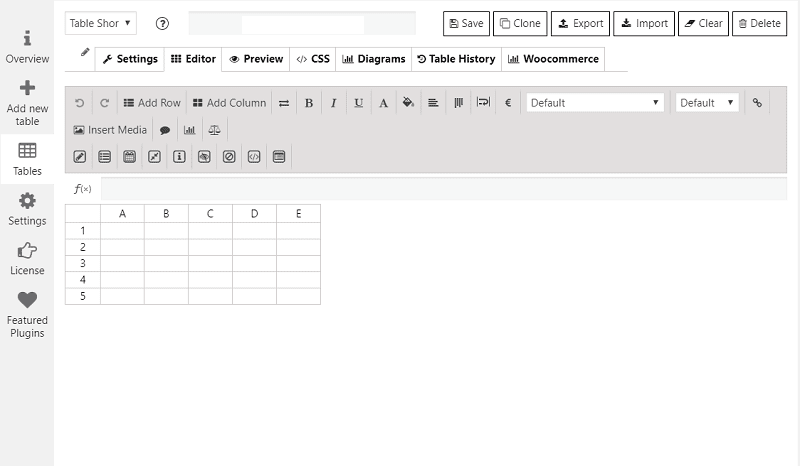Click Add Column button
This screenshot has width=800, height=466.
(x=230, y=103)
